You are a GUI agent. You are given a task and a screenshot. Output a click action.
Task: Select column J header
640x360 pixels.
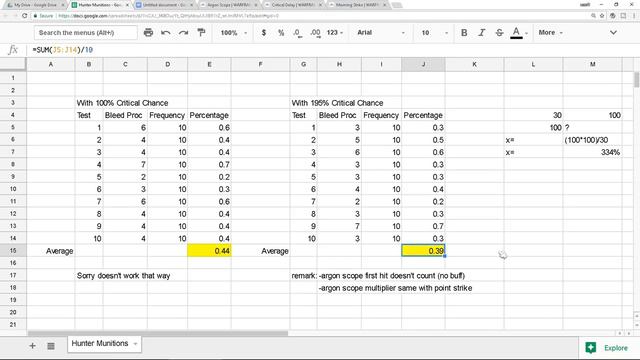423,64
